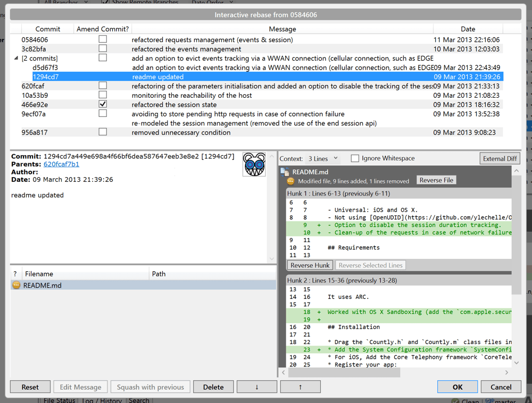Click the diff scroll right arrow

(506, 372)
